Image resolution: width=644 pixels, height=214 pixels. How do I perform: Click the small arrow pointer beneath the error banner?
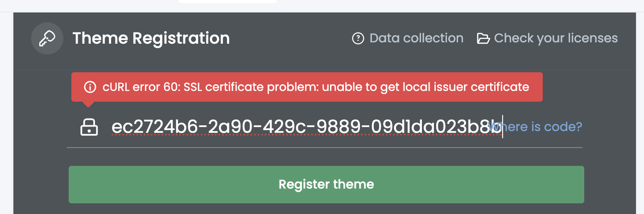click(x=88, y=104)
